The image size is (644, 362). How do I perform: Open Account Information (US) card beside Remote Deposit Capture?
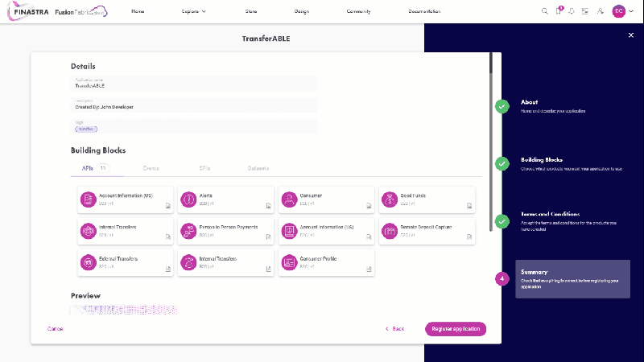(x=326, y=231)
